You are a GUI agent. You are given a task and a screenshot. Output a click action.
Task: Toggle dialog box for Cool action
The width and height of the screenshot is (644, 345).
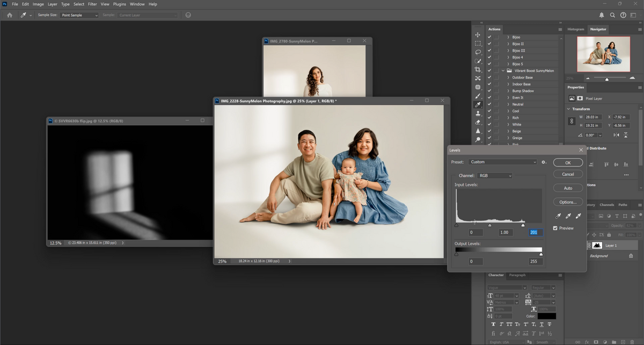(497, 111)
